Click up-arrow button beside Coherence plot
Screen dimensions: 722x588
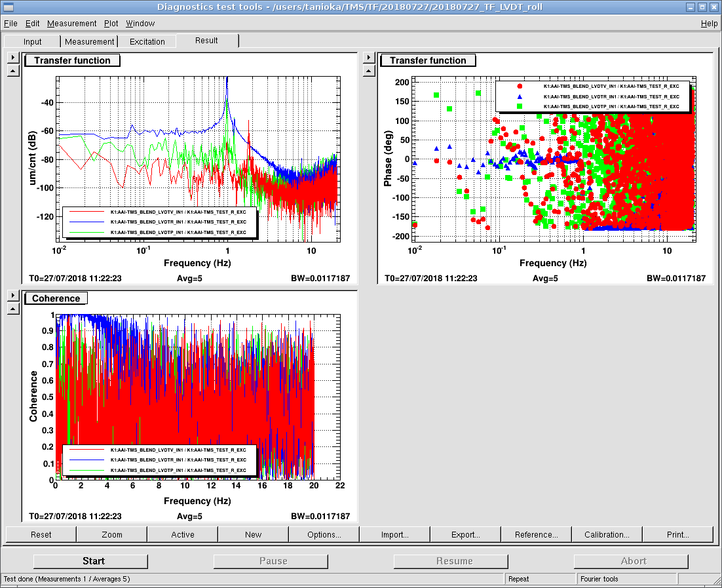12,309
